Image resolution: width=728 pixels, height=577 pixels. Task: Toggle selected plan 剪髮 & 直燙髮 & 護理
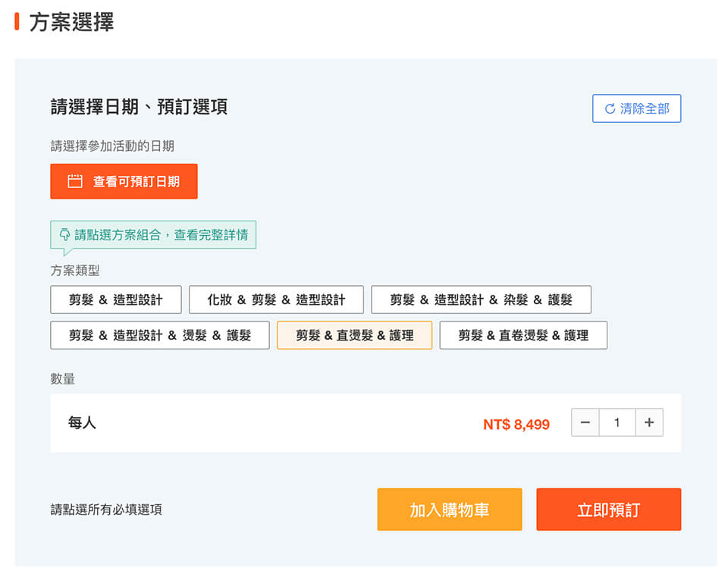[355, 335]
